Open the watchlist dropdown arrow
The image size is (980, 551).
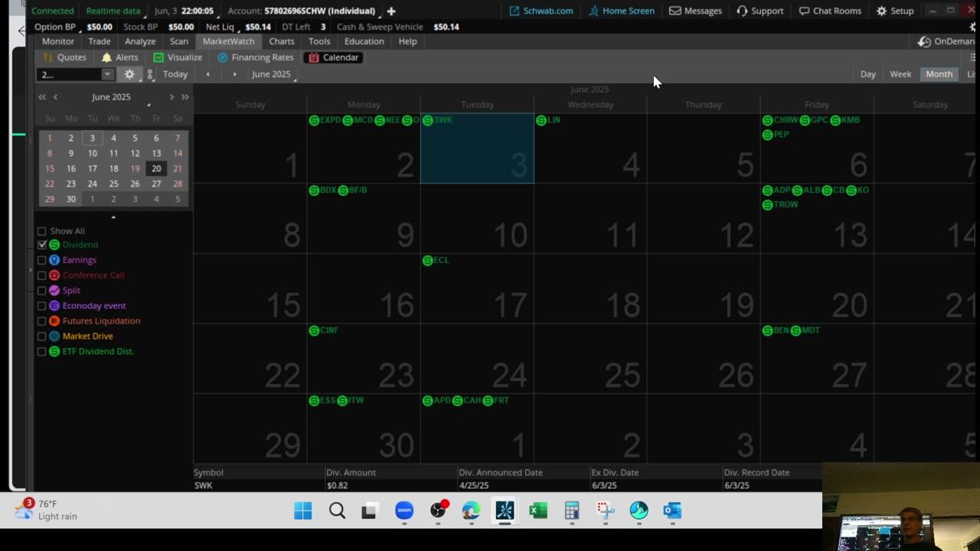pos(107,74)
